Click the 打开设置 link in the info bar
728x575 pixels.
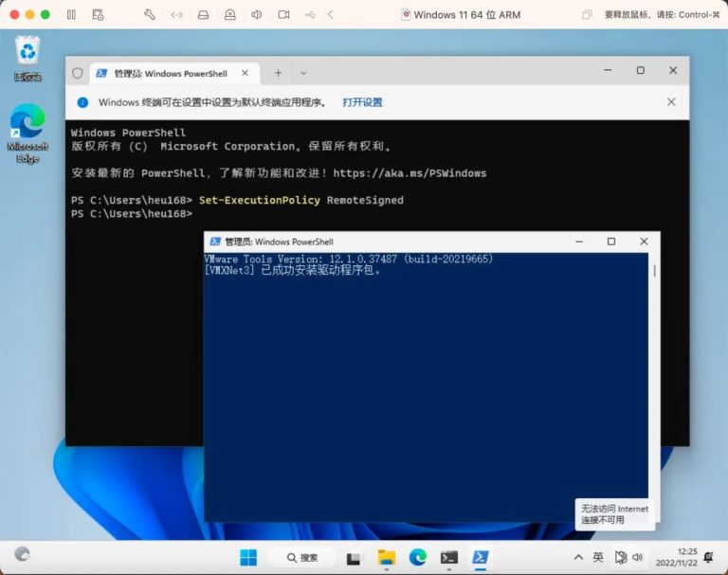click(x=362, y=102)
